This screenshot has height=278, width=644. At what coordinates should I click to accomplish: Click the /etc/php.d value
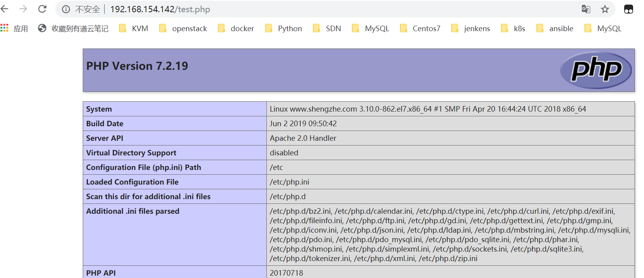pos(288,196)
